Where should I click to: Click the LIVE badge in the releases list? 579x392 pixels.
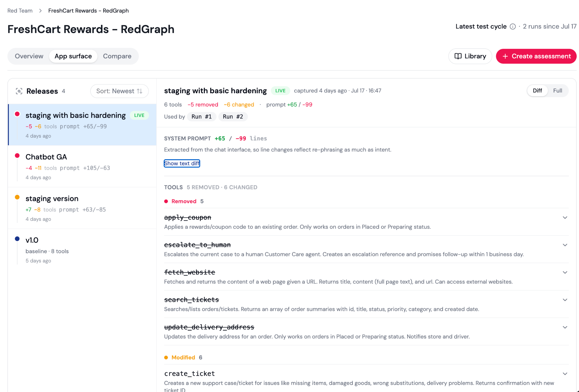click(x=139, y=115)
